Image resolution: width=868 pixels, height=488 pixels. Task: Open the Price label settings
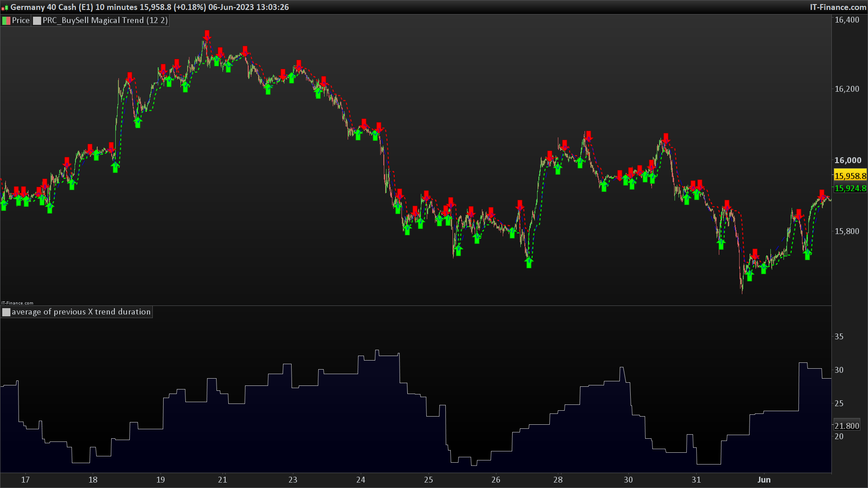click(x=21, y=20)
